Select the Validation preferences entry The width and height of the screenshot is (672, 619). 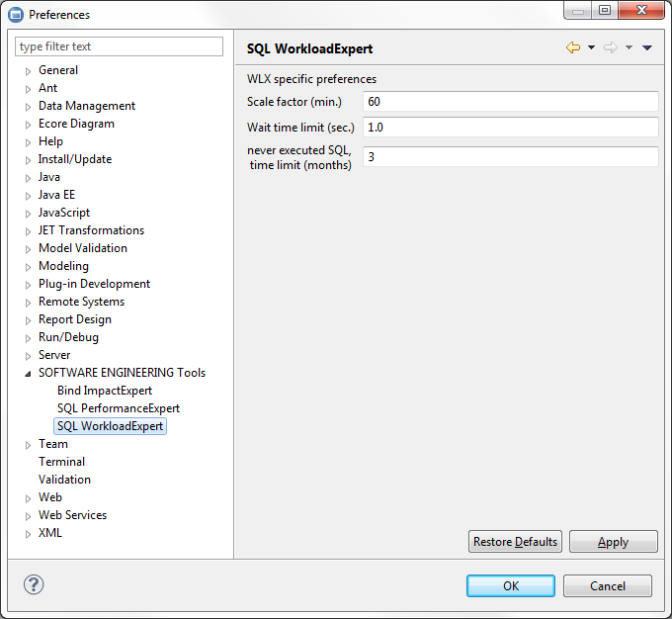pos(64,480)
